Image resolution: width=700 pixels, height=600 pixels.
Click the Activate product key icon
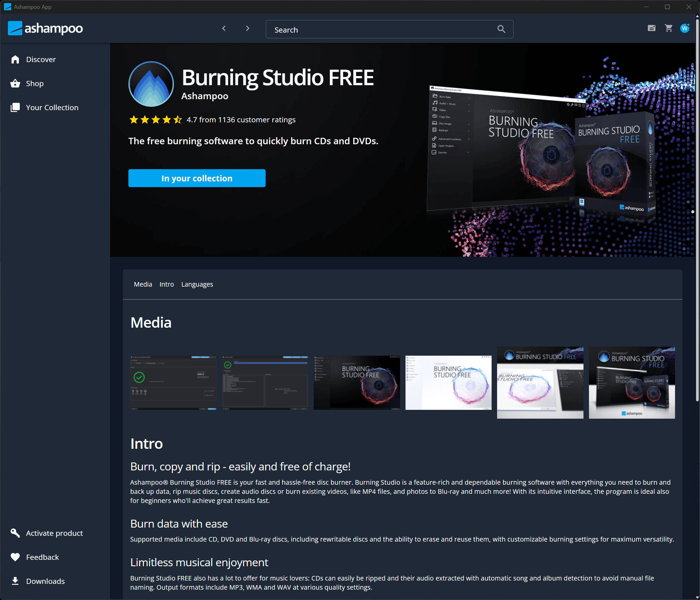[15, 533]
